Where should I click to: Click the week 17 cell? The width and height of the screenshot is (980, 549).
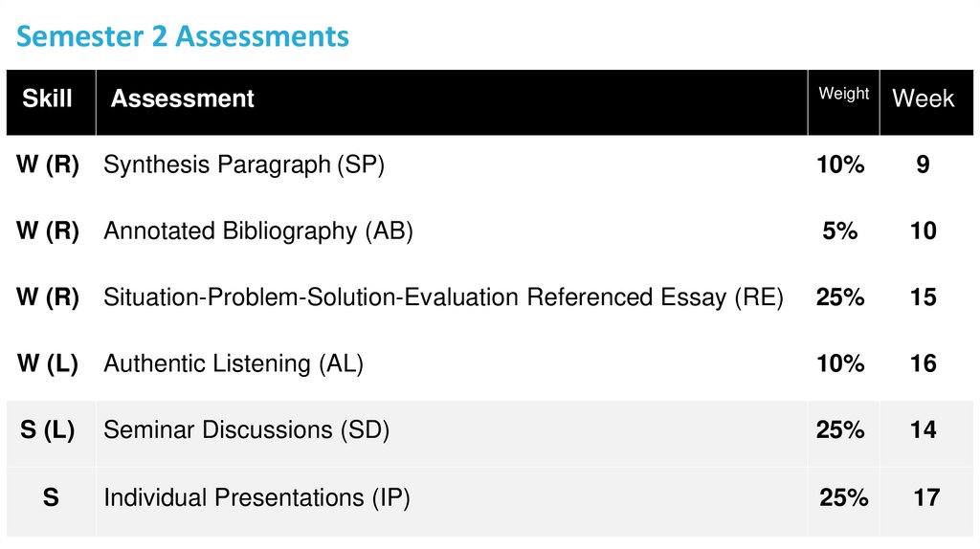click(x=926, y=497)
